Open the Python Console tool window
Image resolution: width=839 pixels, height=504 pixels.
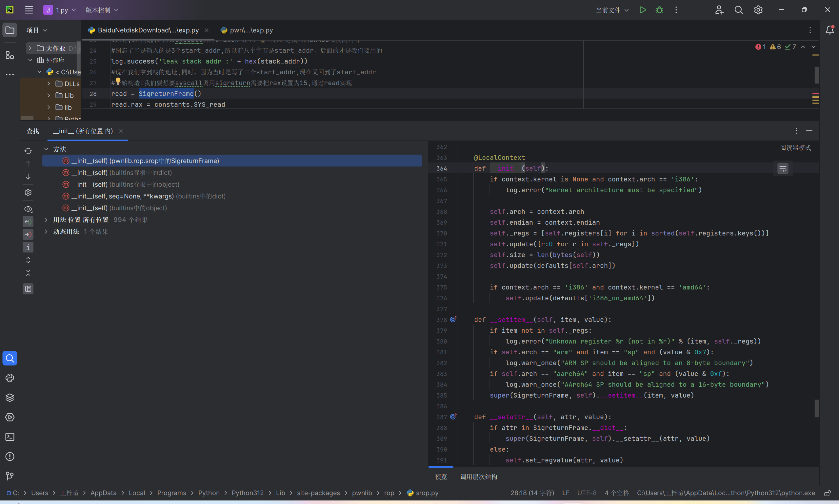click(10, 378)
